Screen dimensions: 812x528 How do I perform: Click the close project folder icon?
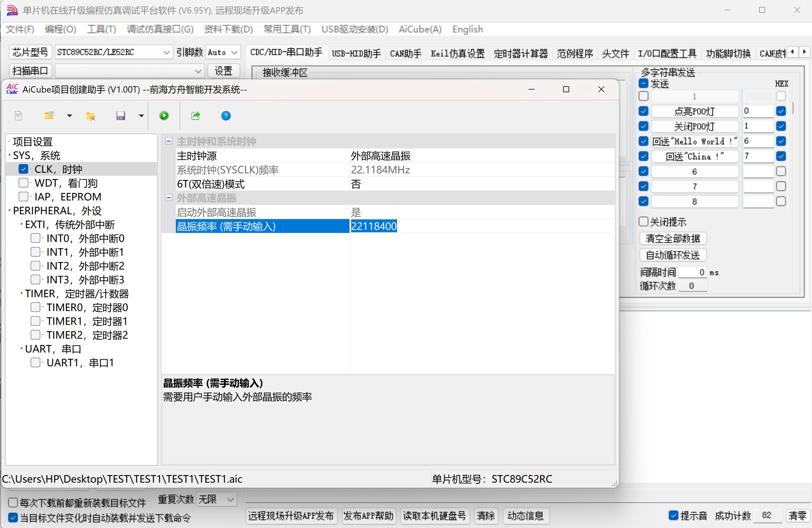pos(90,116)
